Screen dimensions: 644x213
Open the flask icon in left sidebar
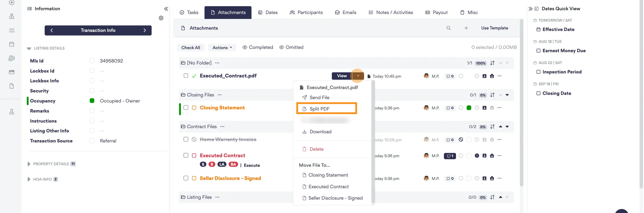(12, 111)
